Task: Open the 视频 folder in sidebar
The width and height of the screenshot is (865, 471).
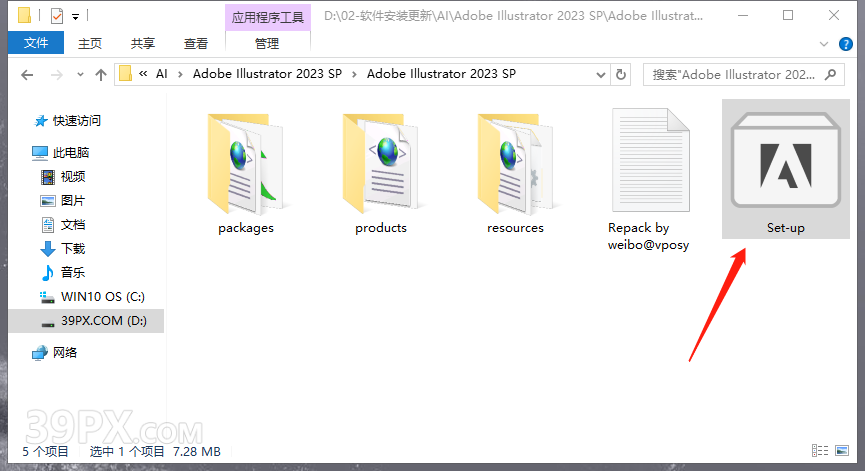Action: pos(63,176)
